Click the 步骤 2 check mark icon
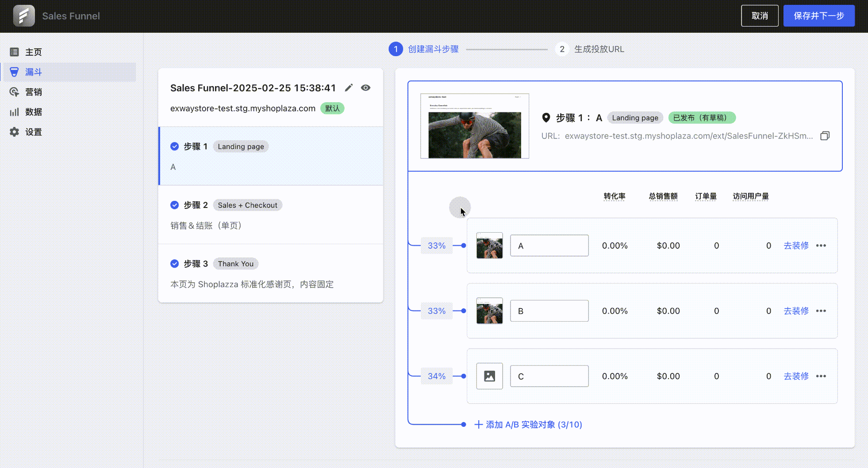This screenshot has height=468, width=868. [174, 205]
